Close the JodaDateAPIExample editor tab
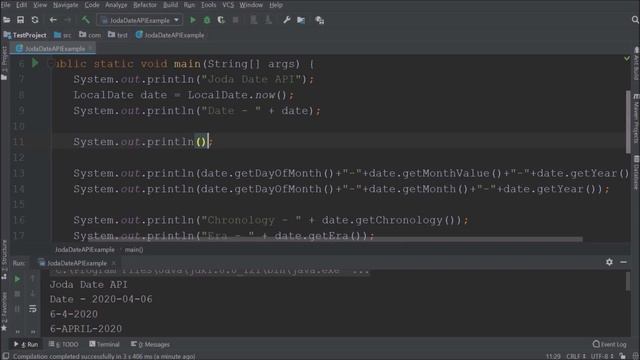This screenshot has width=640, height=360. click(90, 49)
